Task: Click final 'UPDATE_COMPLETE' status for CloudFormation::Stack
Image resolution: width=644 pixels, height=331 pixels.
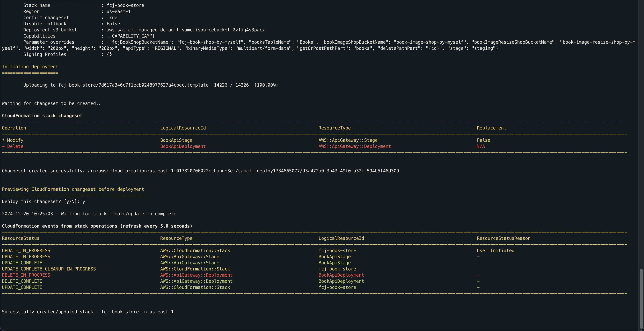Action: click(22, 287)
